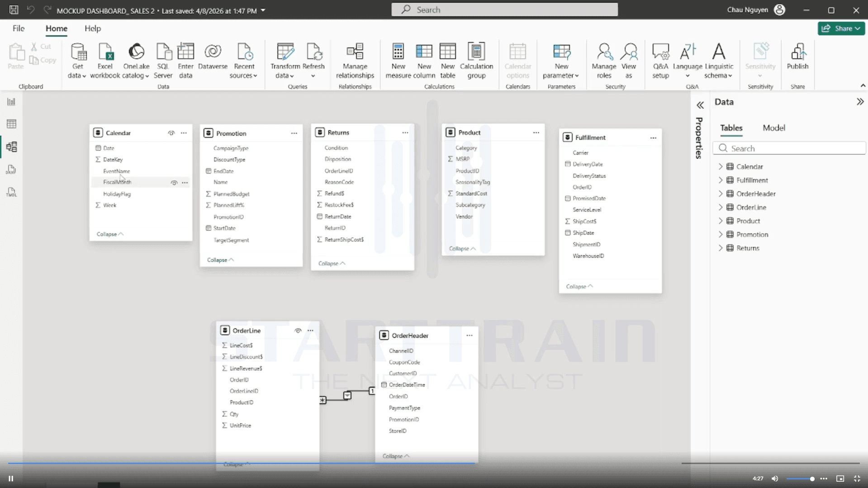Image resolution: width=868 pixels, height=488 pixels.
Task: Adjust the video volume slider
Action: [x=800, y=479]
